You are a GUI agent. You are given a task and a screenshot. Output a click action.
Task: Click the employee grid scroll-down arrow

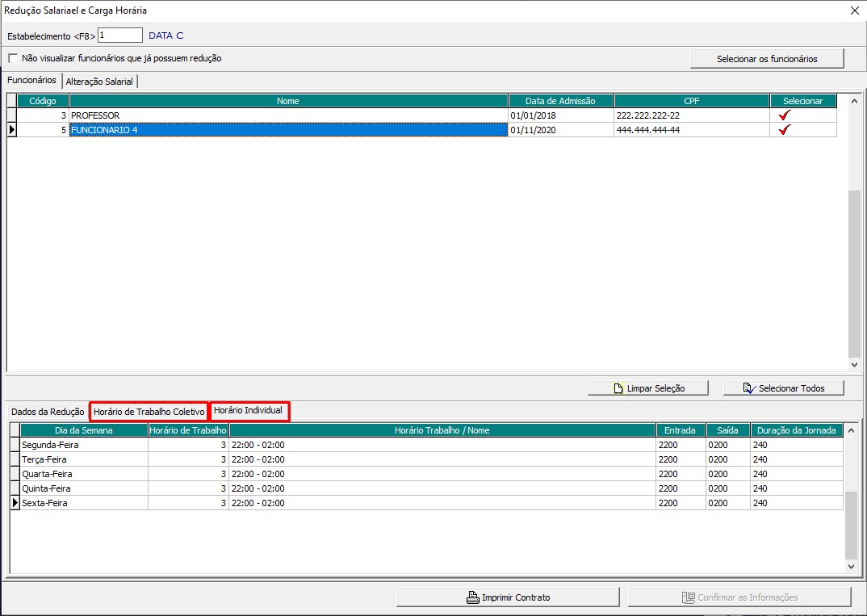pos(854,364)
